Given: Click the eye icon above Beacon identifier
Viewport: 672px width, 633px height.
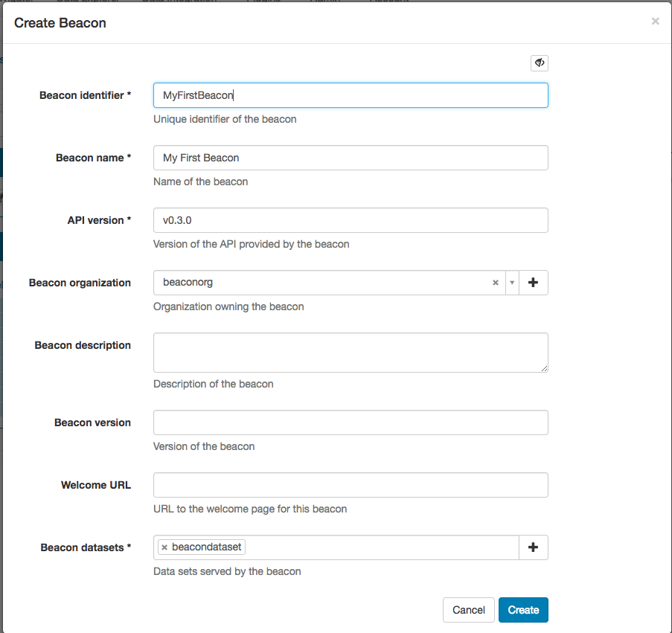Looking at the screenshot, I should click(x=539, y=62).
